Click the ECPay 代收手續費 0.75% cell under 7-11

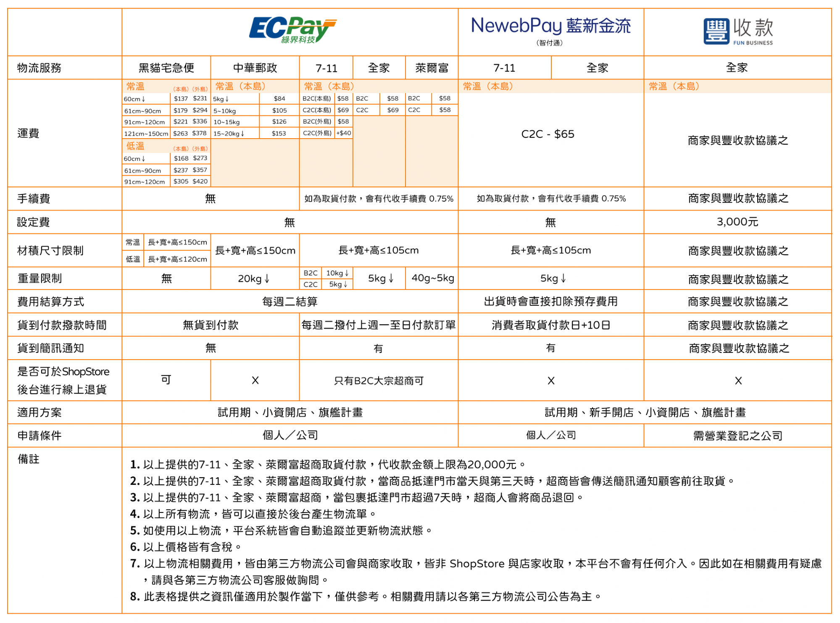379,199
